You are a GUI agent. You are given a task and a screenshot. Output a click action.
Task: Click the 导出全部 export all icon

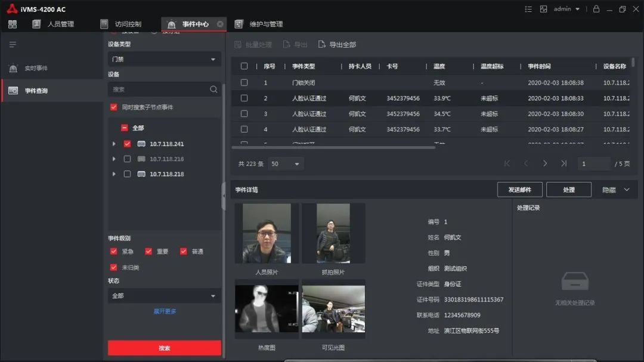pyautogui.click(x=322, y=45)
